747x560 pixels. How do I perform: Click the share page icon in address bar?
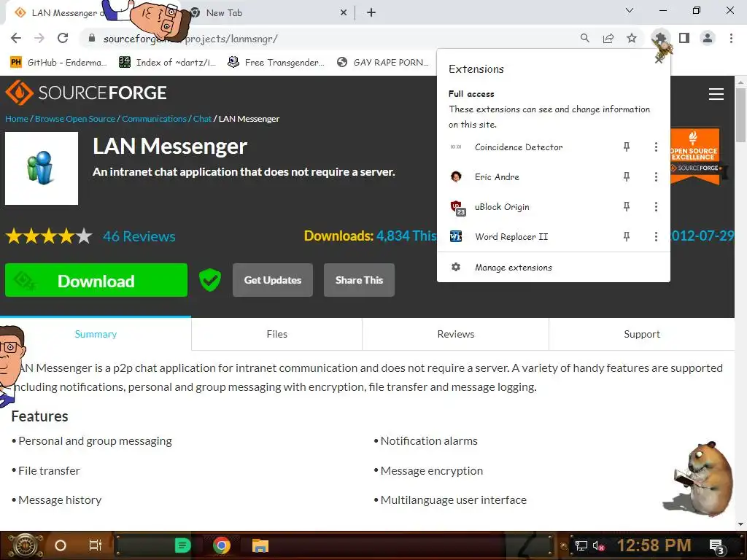(608, 38)
